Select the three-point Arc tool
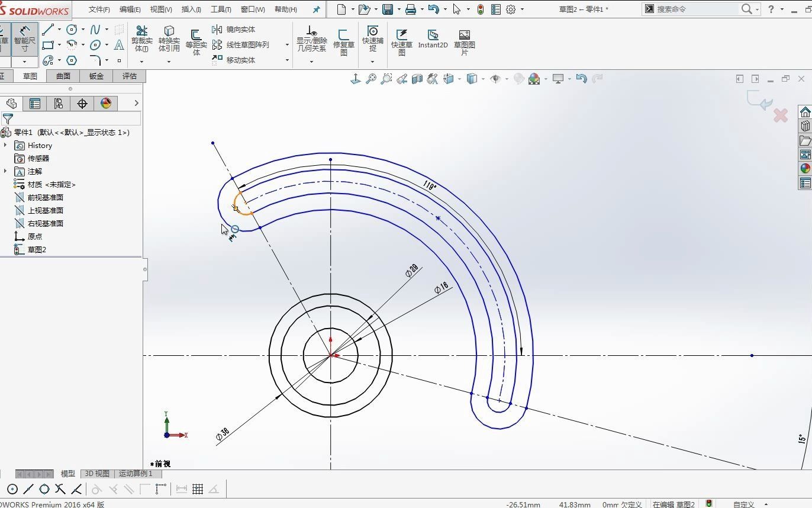The image size is (812, 508). coord(72,44)
